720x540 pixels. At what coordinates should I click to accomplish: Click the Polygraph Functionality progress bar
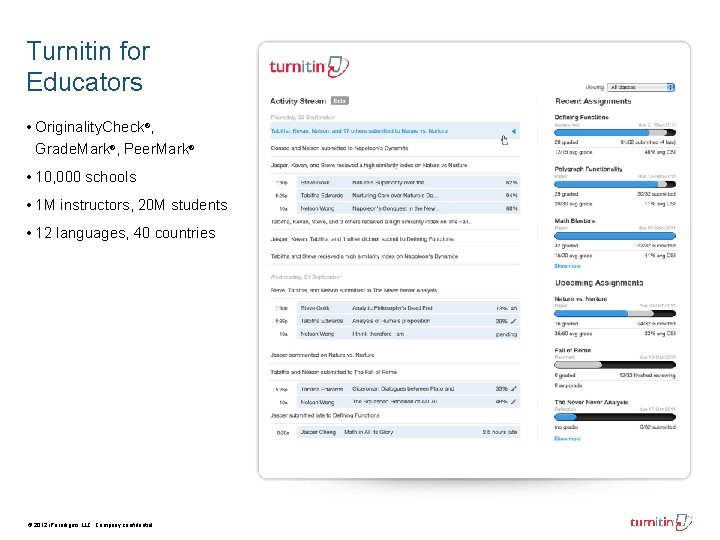(615, 185)
